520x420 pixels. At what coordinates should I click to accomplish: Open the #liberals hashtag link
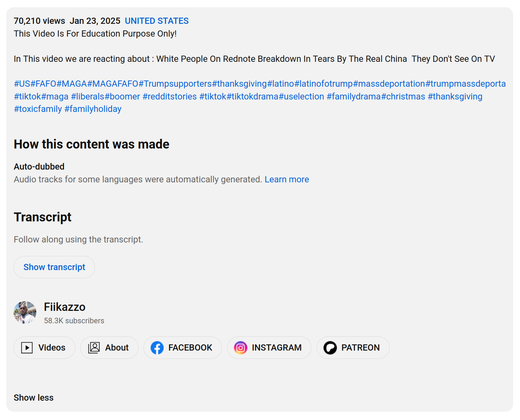pyautogui.click(x=87, y=97)
